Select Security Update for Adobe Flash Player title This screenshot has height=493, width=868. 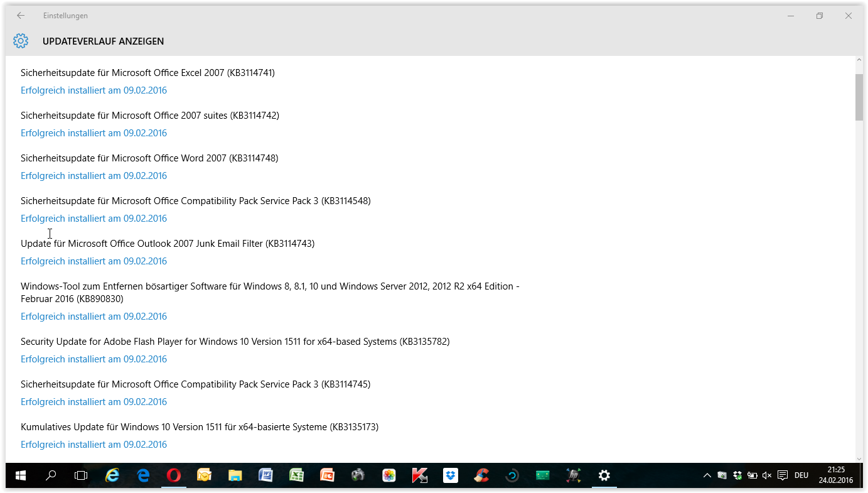point(235,342)
